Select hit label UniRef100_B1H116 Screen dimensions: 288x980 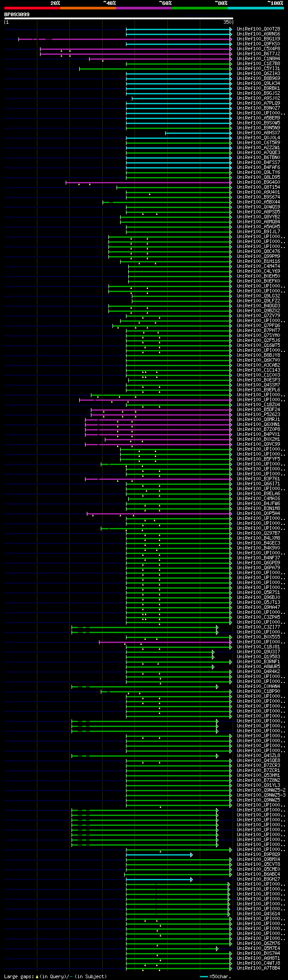[258, 261]
